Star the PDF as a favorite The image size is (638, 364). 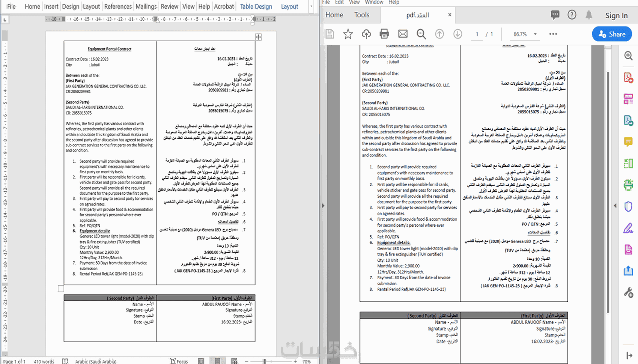[x=348, y=34]
